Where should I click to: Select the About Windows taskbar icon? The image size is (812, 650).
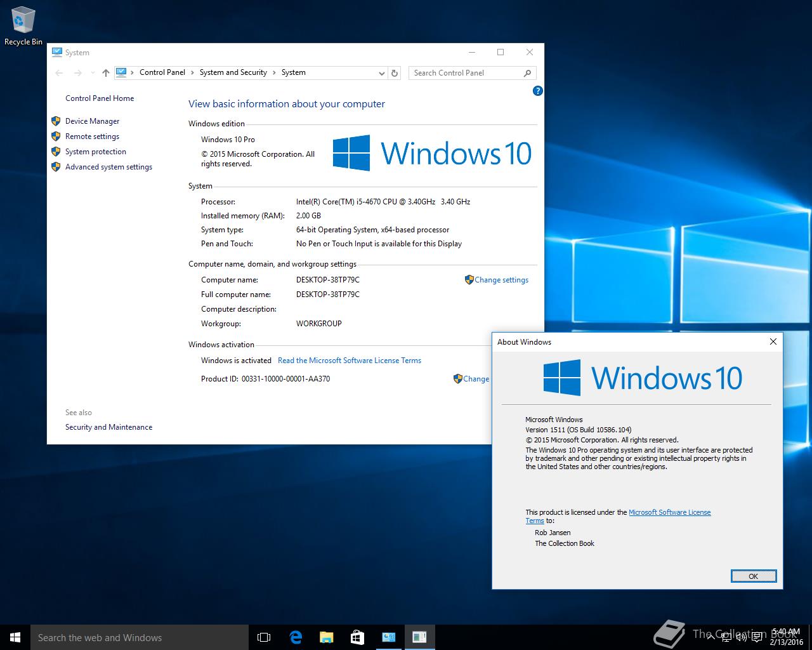[419, 637]
